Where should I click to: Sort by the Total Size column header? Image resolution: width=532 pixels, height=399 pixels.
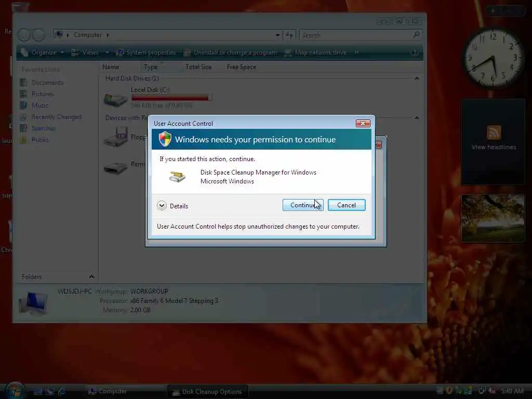pos(202,67)
